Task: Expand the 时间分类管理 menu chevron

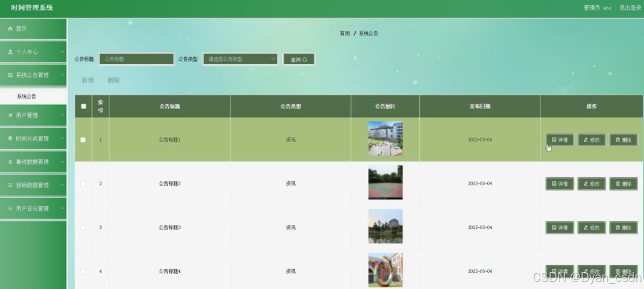Action: point(62,139)
